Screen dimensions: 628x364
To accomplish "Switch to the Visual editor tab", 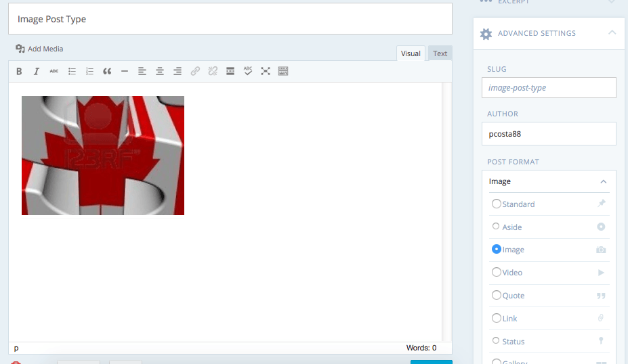I will (411, 53).
